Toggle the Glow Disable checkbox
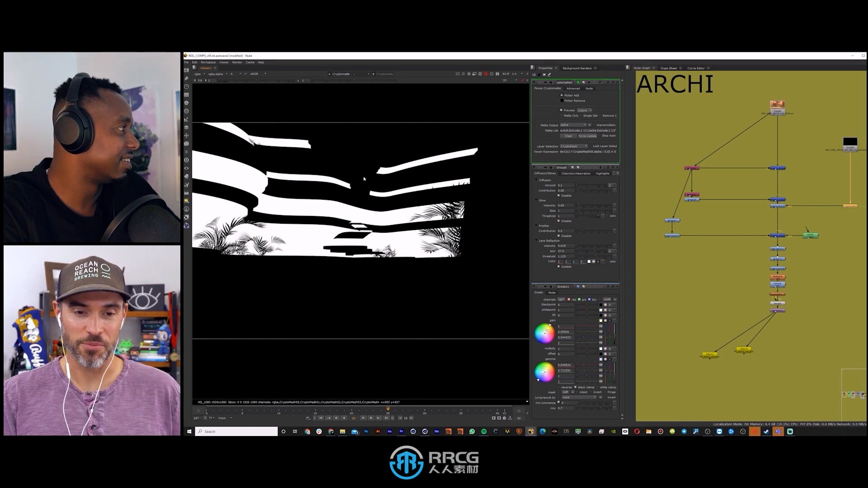 [559, 221]
